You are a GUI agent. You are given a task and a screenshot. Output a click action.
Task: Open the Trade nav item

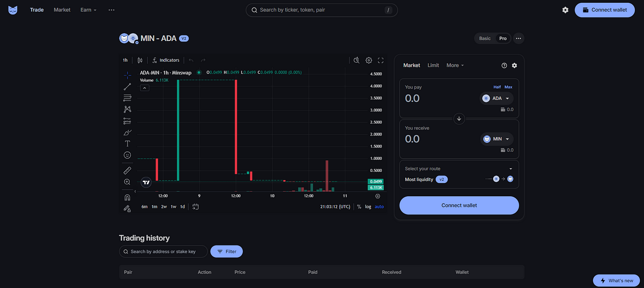pyautogui.click(x=37, y=10)
